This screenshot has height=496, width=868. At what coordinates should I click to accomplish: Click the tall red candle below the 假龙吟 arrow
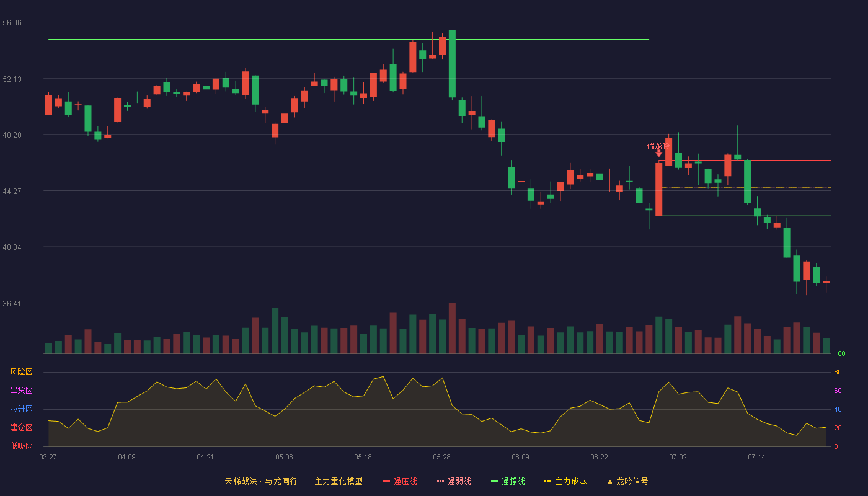click(x=658, y=189)
